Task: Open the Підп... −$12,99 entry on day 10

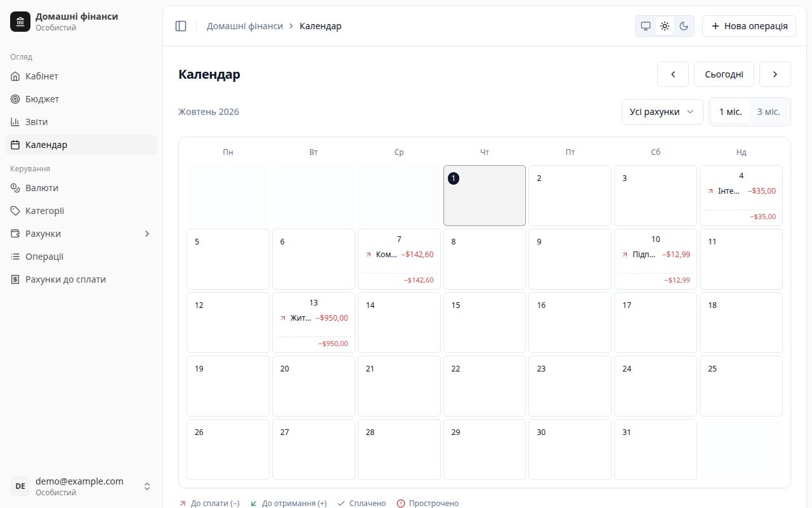Action: pyautogui.click(x=655, y=254)
